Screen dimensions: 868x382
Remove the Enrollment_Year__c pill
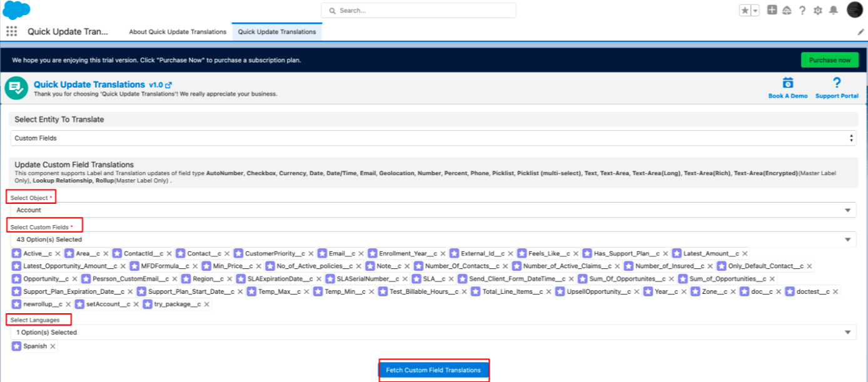(443, 254)
